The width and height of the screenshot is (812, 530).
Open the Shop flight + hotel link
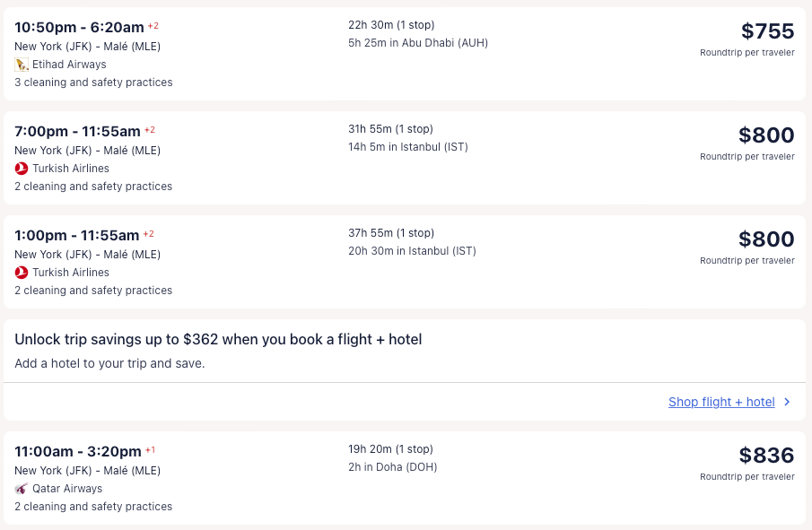[x=721, y=402]
